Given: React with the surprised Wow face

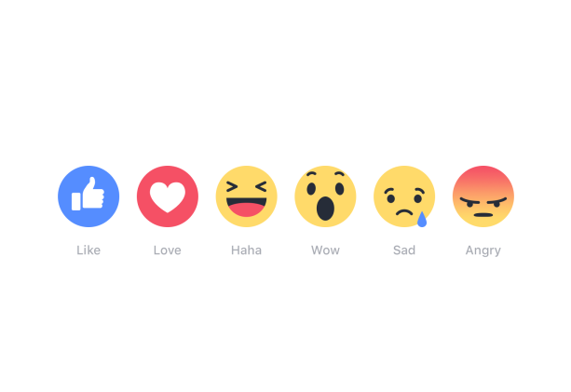Looking at the screenshot, I should (325, 196).
